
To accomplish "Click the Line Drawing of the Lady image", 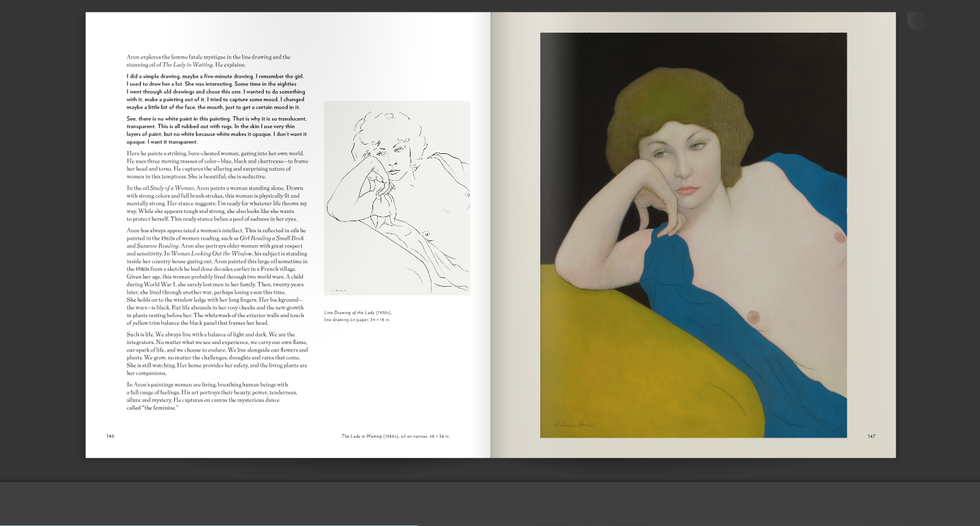I will pos(397,198).
